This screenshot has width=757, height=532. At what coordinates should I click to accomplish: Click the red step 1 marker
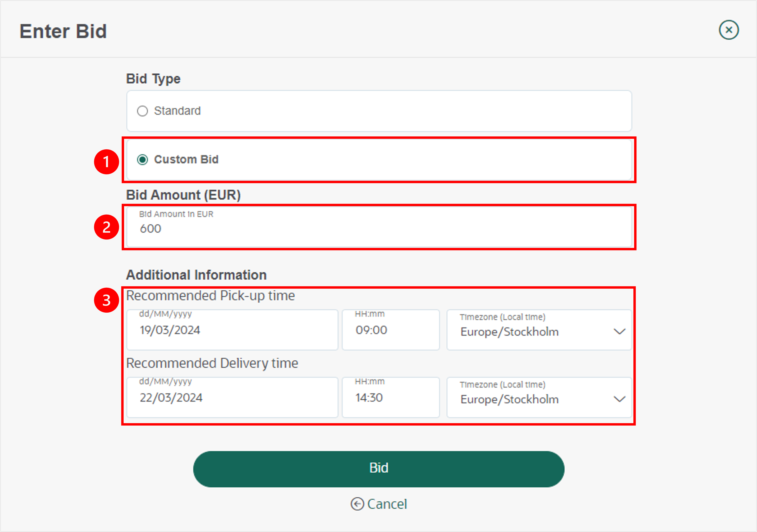pos(106,162)
